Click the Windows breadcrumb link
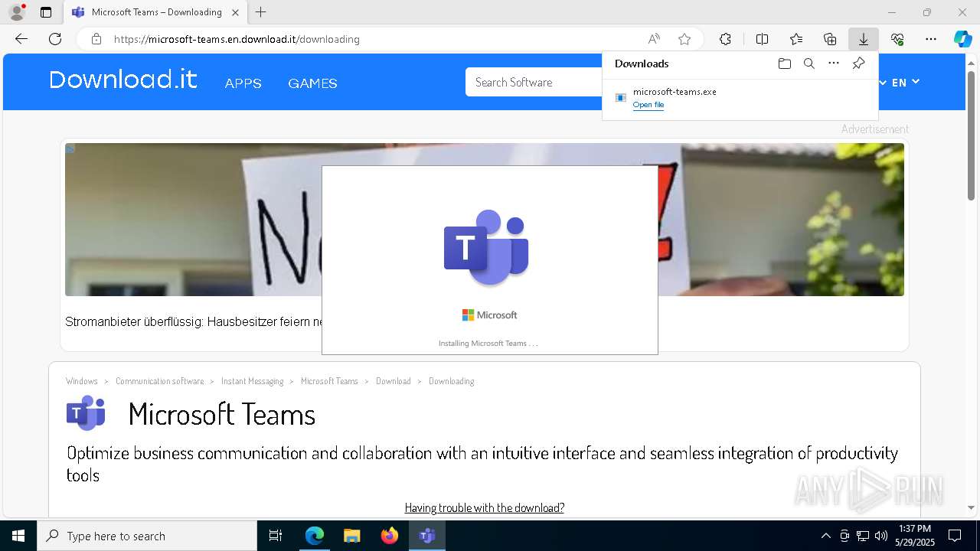Viewport: 980px width, 551px height. click(x=82, y=381)
